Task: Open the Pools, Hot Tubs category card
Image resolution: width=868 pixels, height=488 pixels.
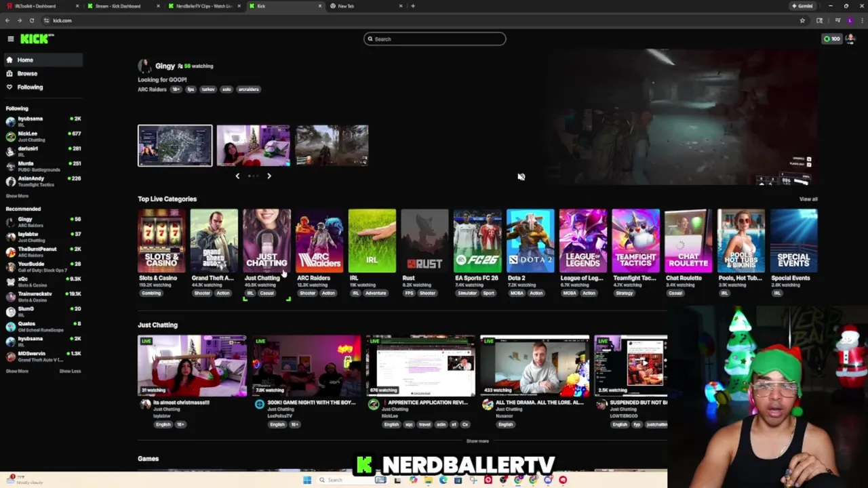Action: 741,241
